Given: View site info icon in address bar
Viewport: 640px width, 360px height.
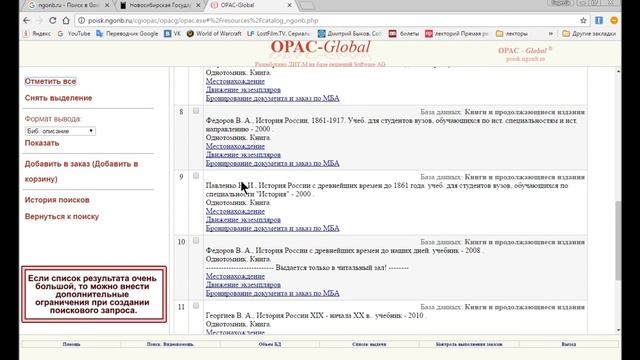Looking at the screenshot, I should click(x=81, y=20).
